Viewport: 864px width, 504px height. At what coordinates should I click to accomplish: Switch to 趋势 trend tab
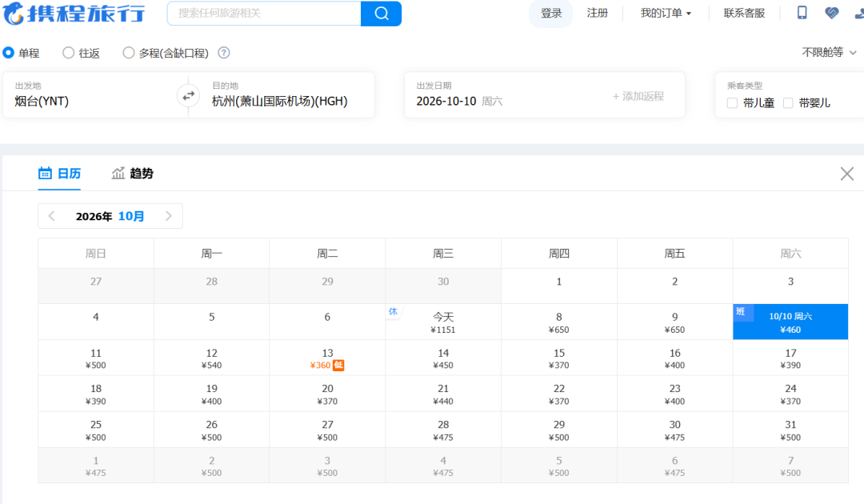132,174
